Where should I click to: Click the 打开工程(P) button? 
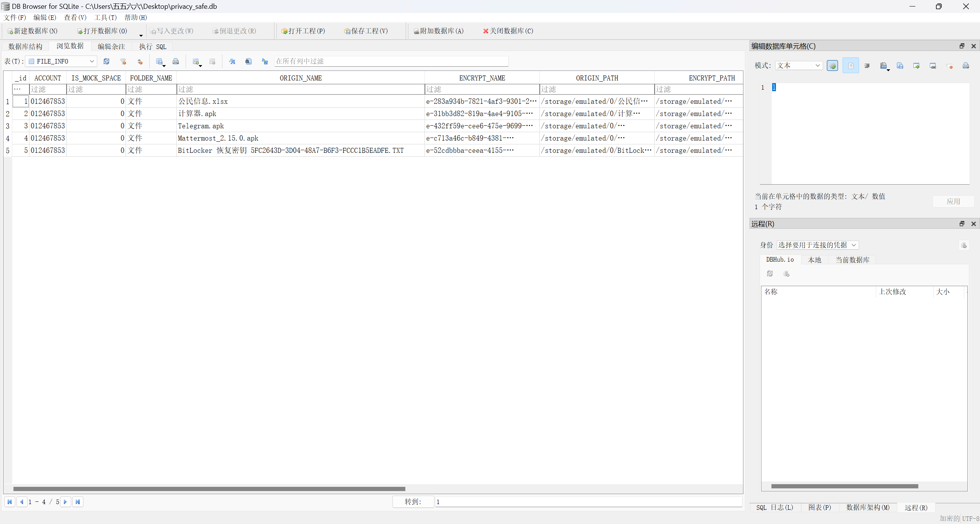coord(303,31)
